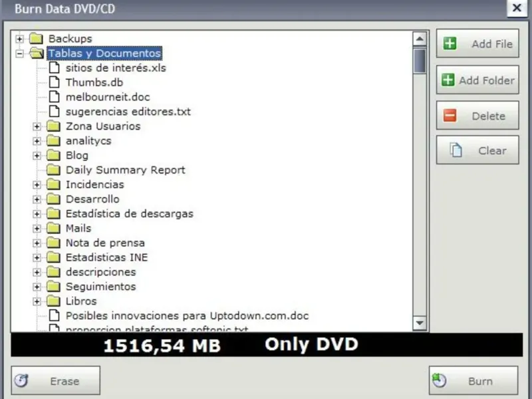Click the Backups folder icon

coord(36,39)
